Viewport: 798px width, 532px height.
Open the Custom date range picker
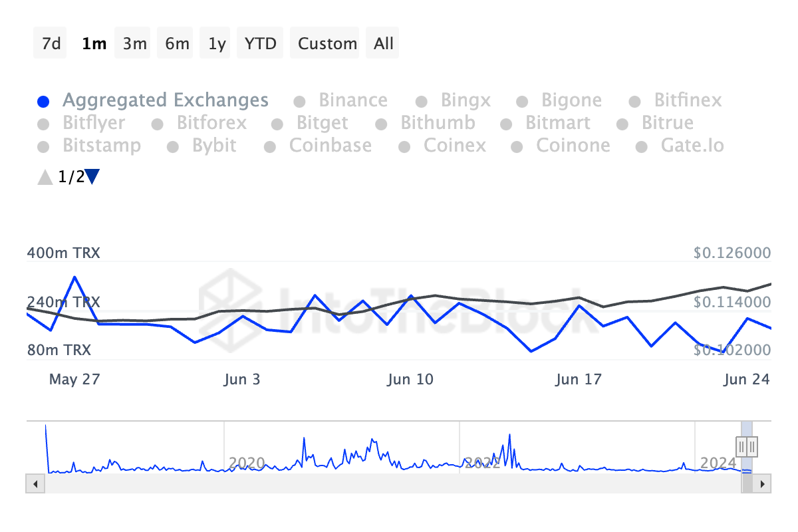[x=327, y=44]
